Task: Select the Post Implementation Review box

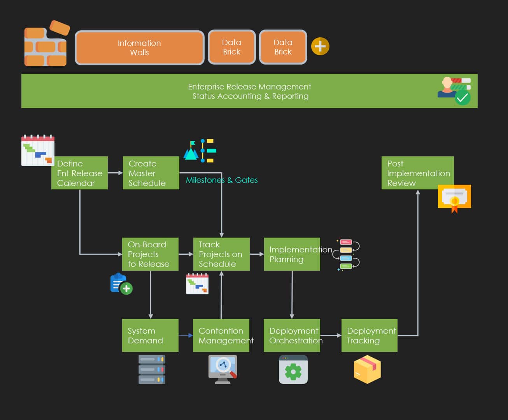Action: (x=418, y=173)
